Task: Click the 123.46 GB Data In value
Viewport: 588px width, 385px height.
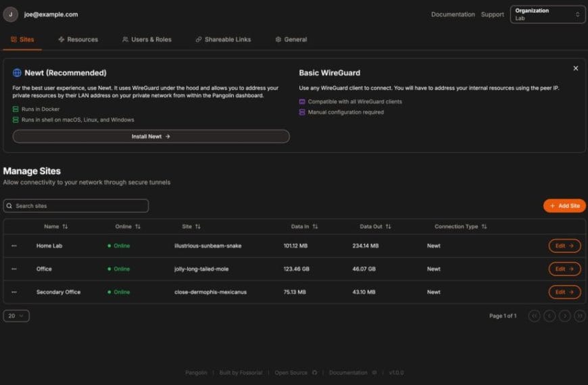Action: point(296,269)
